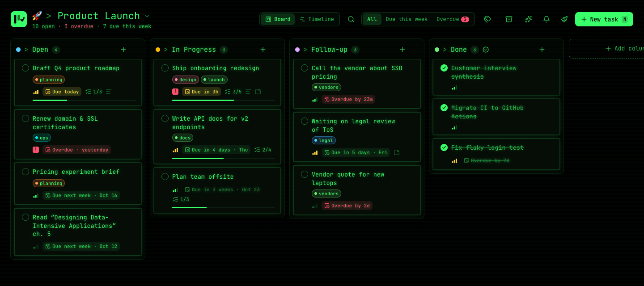Click priority bars icon on Plan team offsite

tap(175, 189)
